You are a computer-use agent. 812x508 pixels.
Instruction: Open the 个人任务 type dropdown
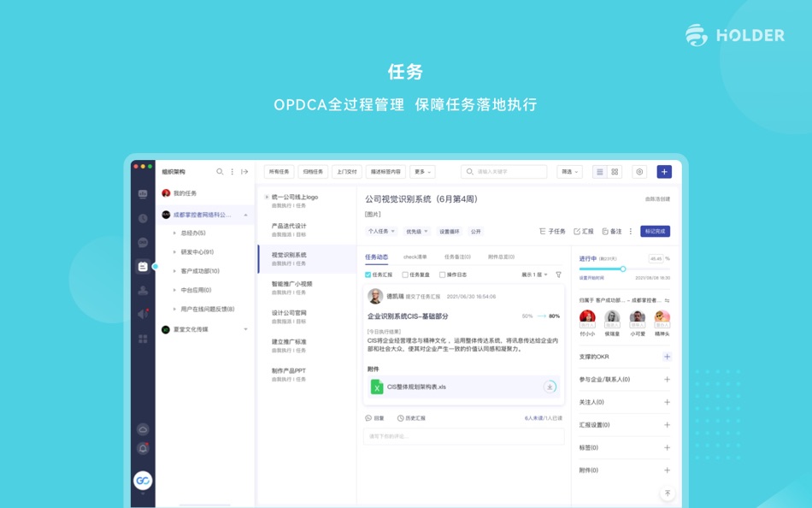pos(381,231)
